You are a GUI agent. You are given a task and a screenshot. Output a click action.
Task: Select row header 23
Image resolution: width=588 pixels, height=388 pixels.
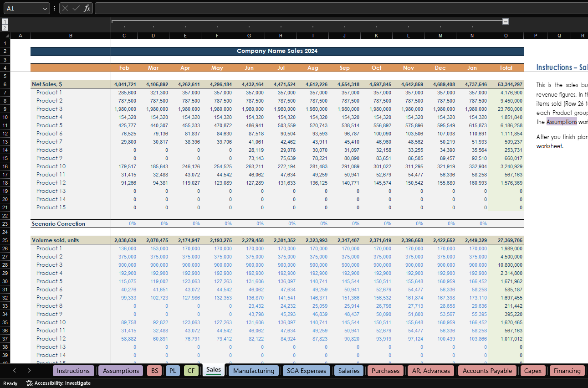pos(5,224)
